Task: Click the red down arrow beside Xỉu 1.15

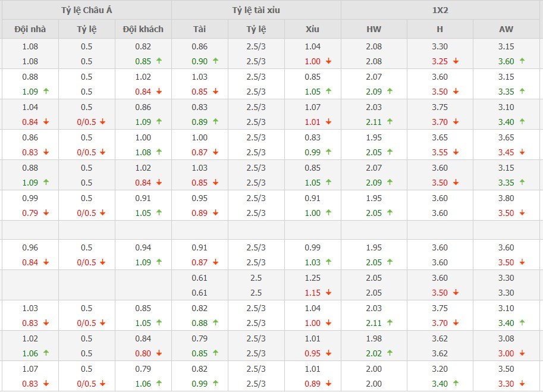Action: coord(328,293)
